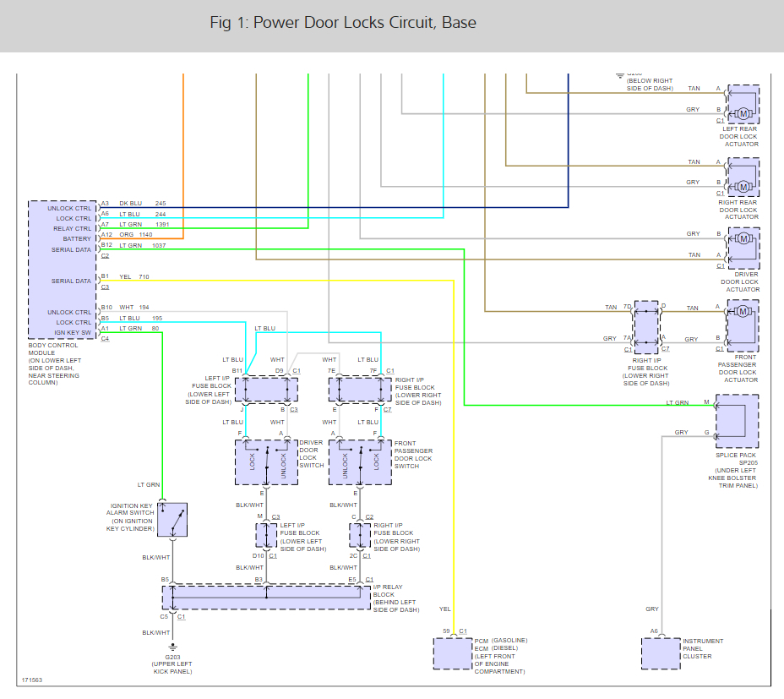The image size is (784, 699).
Task: Click the YEL 710 serial data wire label
Action: pos(137,276)
